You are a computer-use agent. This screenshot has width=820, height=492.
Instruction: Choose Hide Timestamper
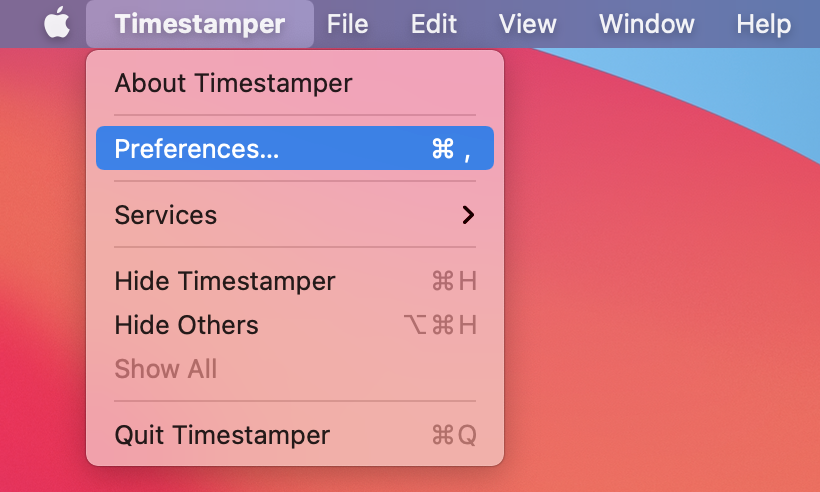tap(225, 281)
